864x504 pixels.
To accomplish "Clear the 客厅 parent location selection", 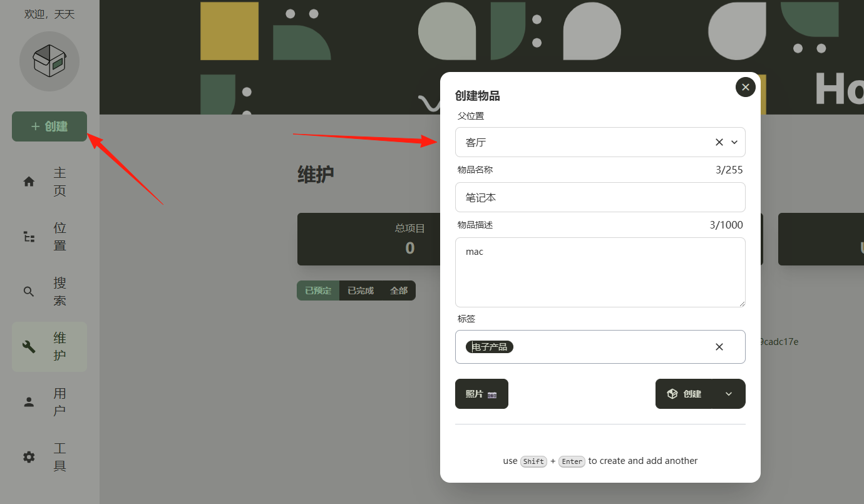I will [719, 142].
